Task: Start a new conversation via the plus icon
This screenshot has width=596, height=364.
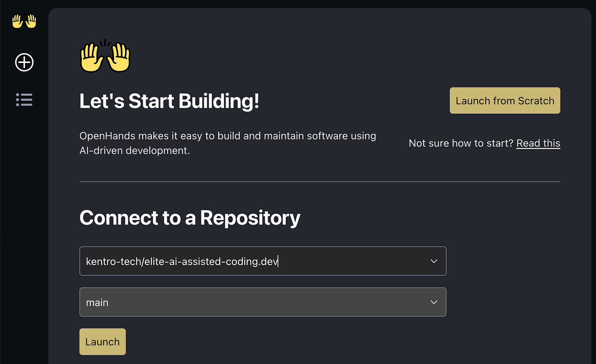Action: point(24,62)
